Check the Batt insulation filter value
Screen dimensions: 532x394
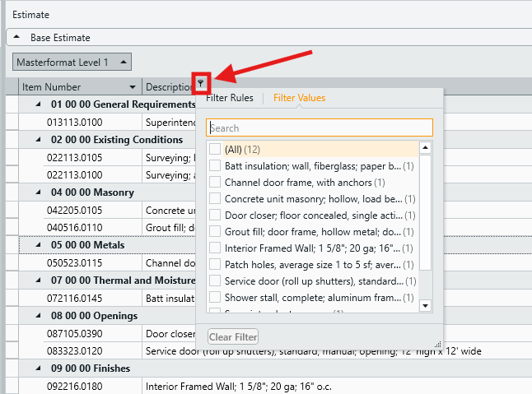pos(215,165)
